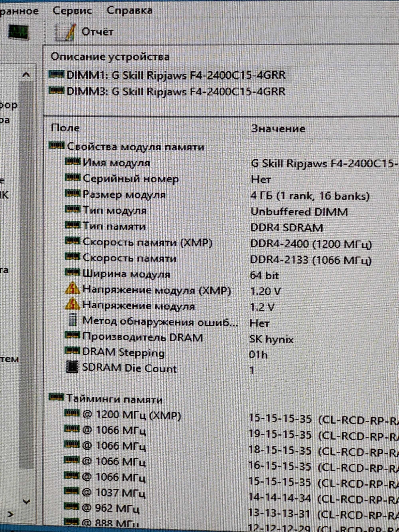Select the SK hynix value
The height and width of the screenshot is (532, 399).
272,339
